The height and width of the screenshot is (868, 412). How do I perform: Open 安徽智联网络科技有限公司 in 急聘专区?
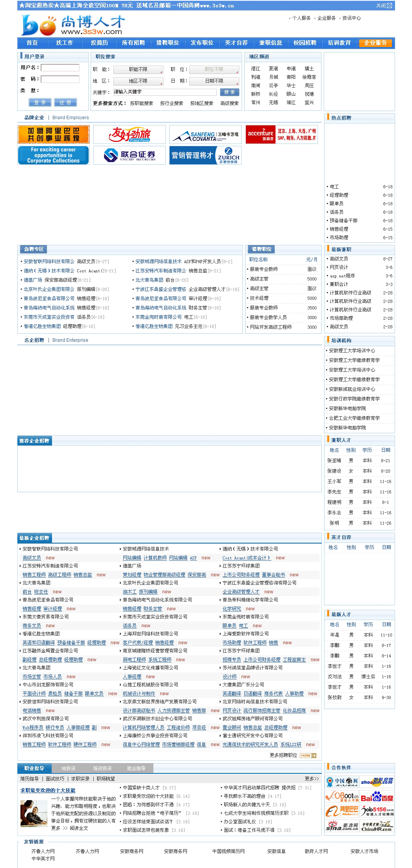[x=49, y=262]
